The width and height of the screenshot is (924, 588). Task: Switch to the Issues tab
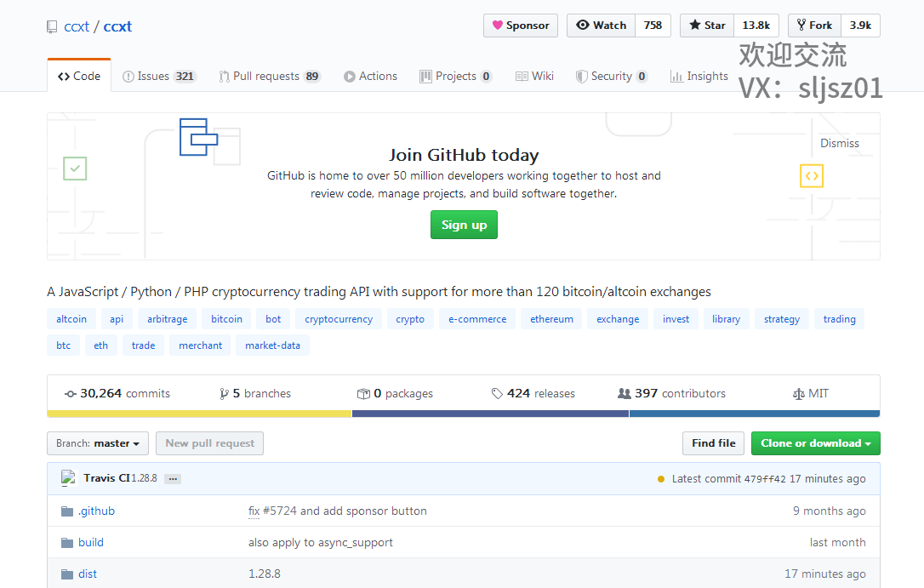[159, 76]
